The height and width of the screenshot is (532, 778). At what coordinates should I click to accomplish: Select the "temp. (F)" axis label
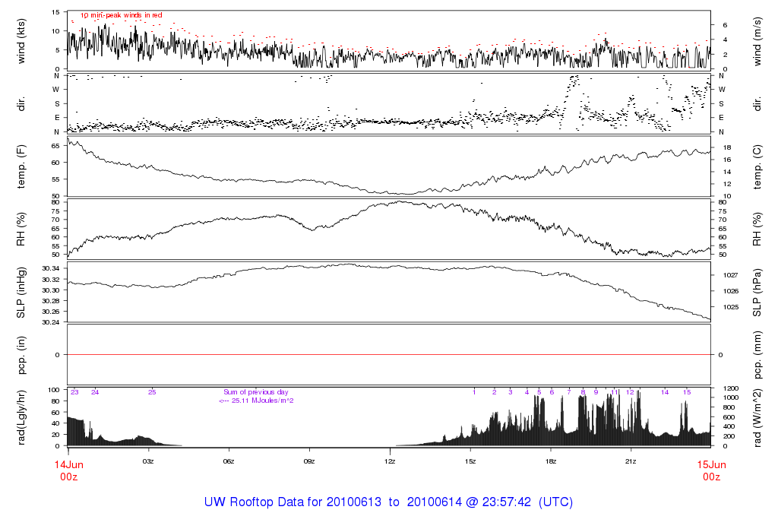coord(21,166)
